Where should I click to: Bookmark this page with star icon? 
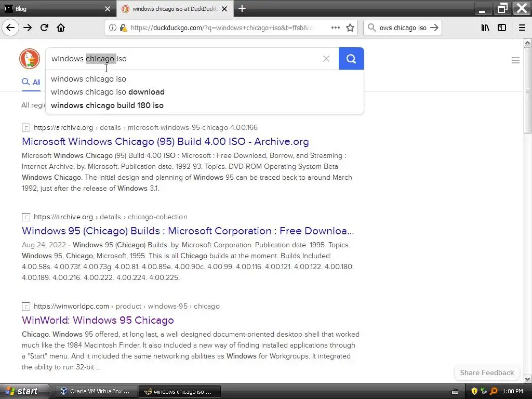(x=350, y=28)
